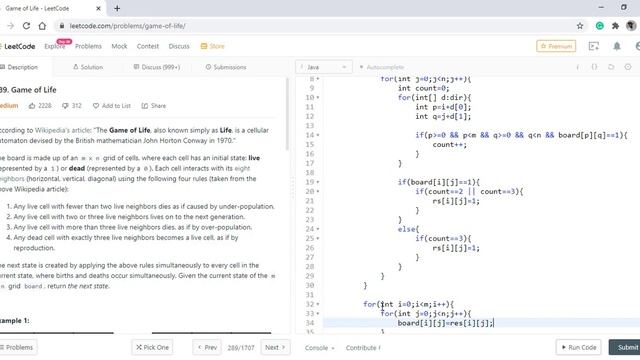Collapse code fold at line 14
Viewport: 640px width, 360px height.
click(318, 135)
